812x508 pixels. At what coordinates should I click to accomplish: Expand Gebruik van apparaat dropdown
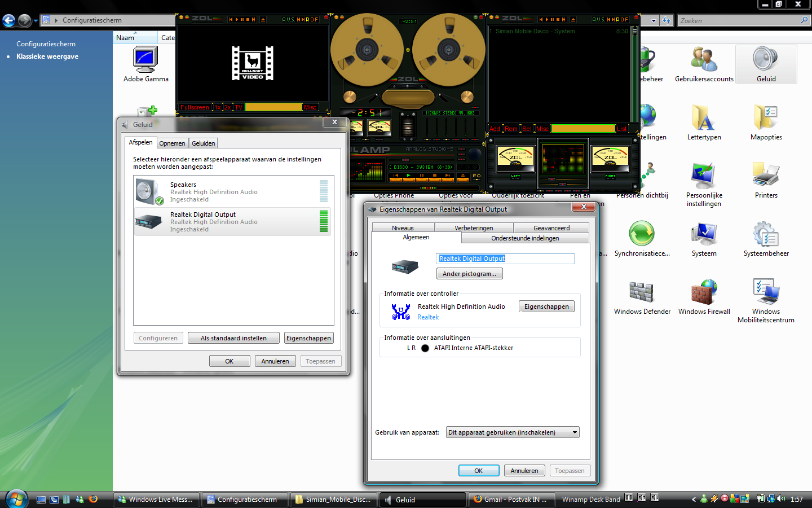coord(575,432)
